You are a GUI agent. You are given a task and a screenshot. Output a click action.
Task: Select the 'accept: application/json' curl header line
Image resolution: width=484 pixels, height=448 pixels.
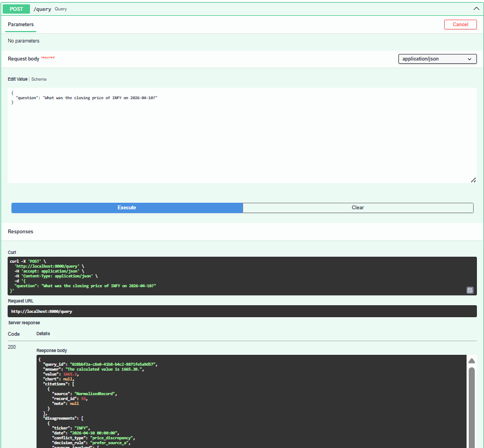(x=50, y=271)
